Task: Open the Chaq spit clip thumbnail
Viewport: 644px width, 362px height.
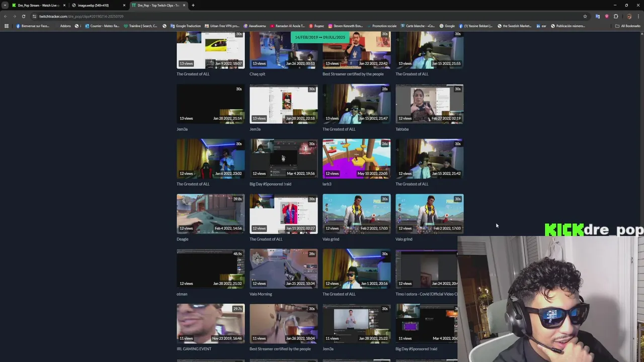Action: 283,49
